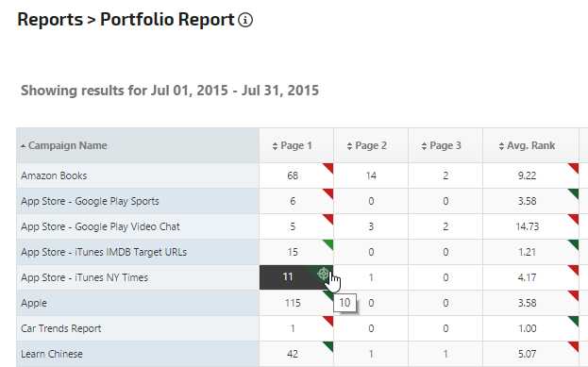The height and width of the screenshot is (367, 588).
Task: Open Amazon Books campaign row
Action: pos(54,175)
